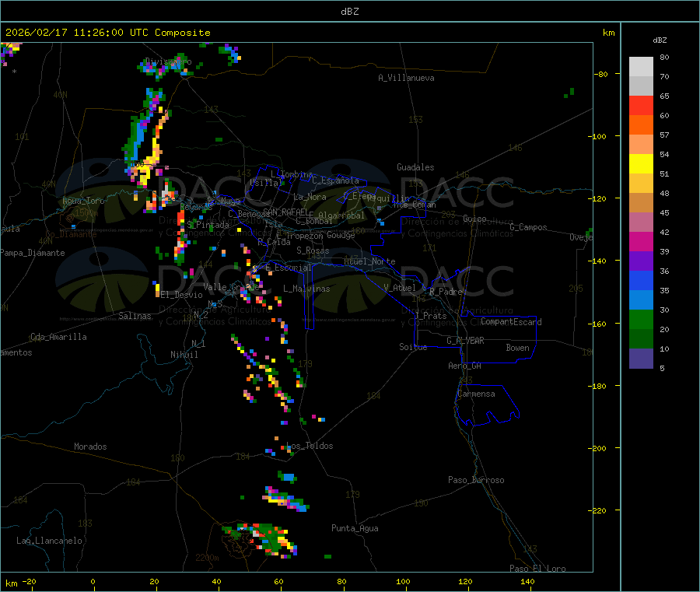The height and width of the screenshot is (592, 700).
Task: Click the white 80 dBZ color swatch
Action: click(x=641, y=67)
